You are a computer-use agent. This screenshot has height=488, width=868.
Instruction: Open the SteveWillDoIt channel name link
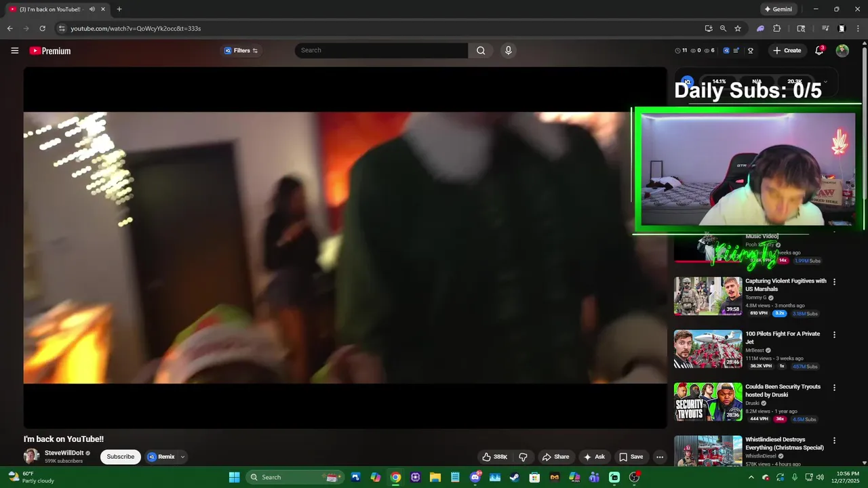tap(64, 453)
